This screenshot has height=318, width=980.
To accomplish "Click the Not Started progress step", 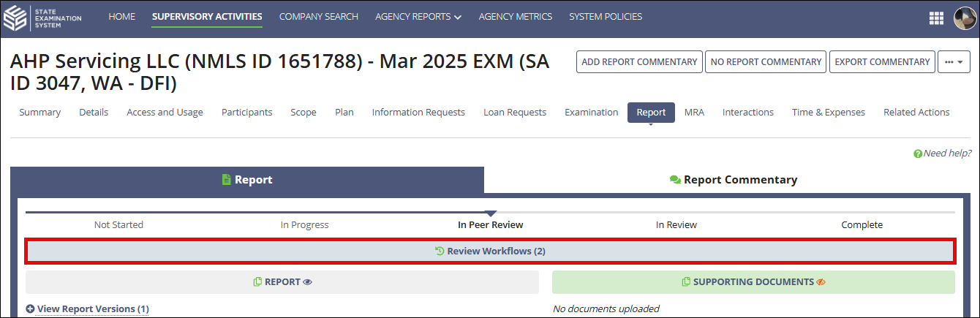I will pos(118,225).
